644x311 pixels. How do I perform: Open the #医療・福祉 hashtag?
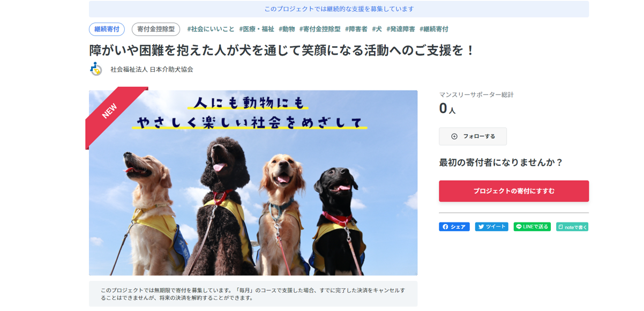click(x=257, y=29)
